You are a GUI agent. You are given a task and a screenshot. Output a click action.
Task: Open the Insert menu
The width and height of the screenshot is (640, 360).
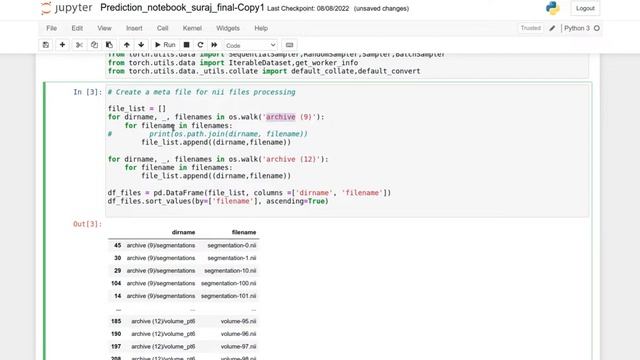(134, 28)
